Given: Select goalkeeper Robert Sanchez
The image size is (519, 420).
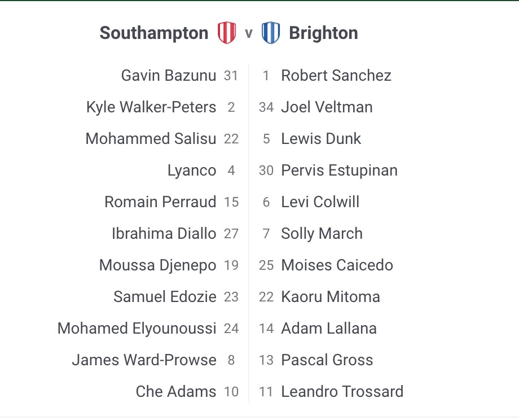Looking at the screenshot, I should [336, 76].
